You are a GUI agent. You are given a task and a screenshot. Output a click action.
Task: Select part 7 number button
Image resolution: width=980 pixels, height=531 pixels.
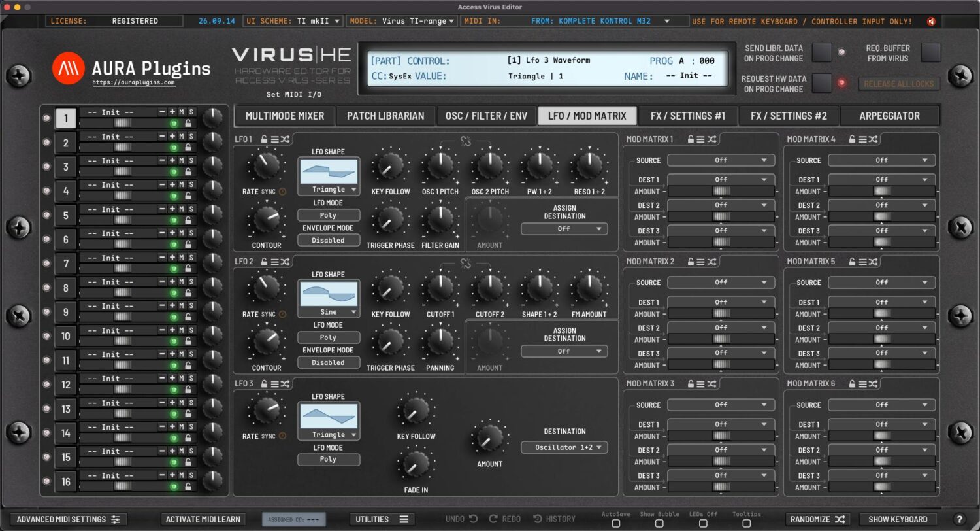pos(66,264)
